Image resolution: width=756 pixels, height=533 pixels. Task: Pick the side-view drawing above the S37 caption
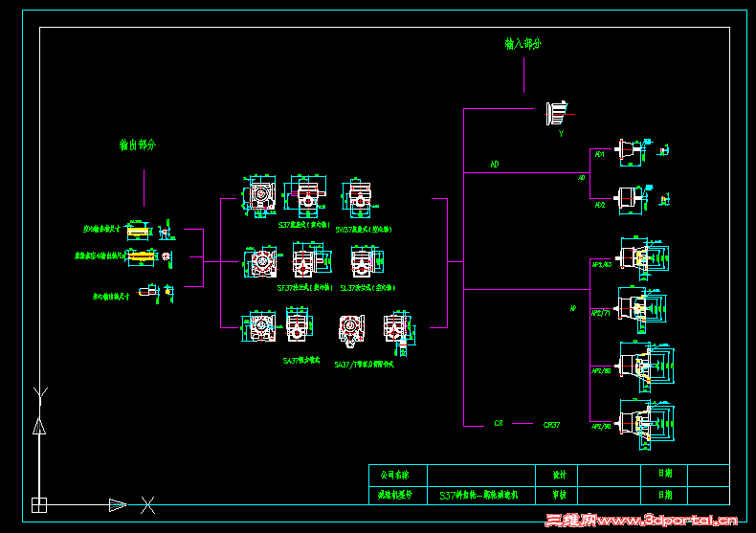click(305, 195)
